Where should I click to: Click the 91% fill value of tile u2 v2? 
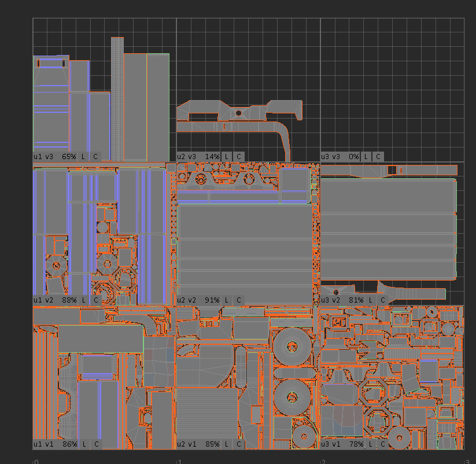(212, 300)
